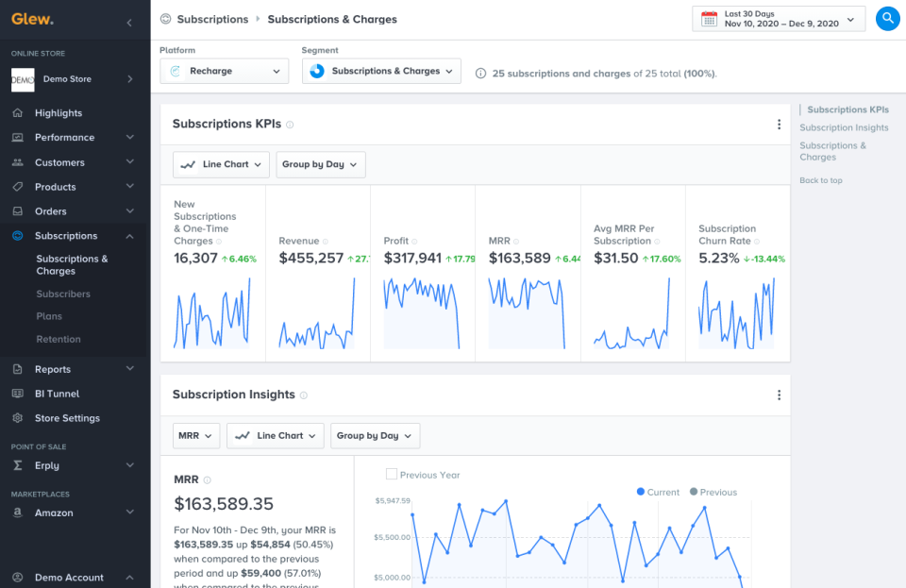Click the Back to top link

(x=820, y=180)
